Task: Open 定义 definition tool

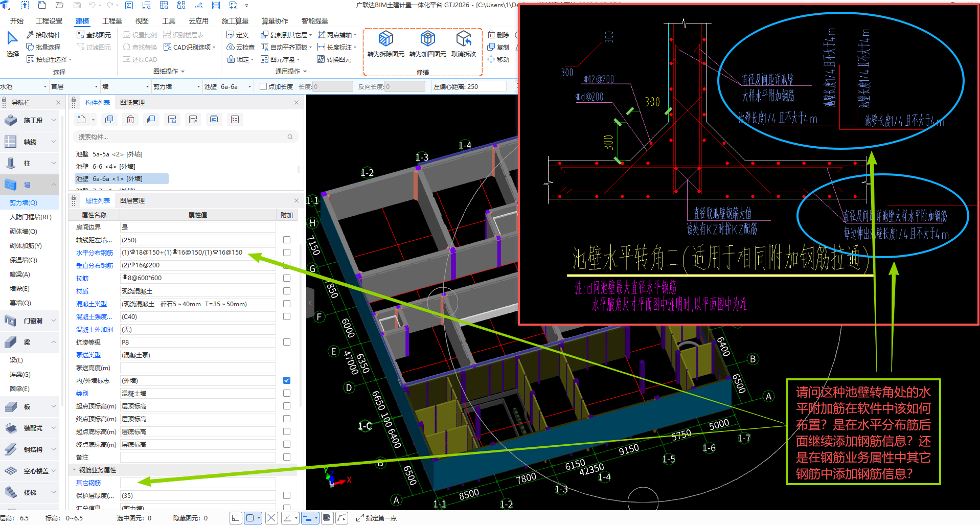Action: pos(238,35)
